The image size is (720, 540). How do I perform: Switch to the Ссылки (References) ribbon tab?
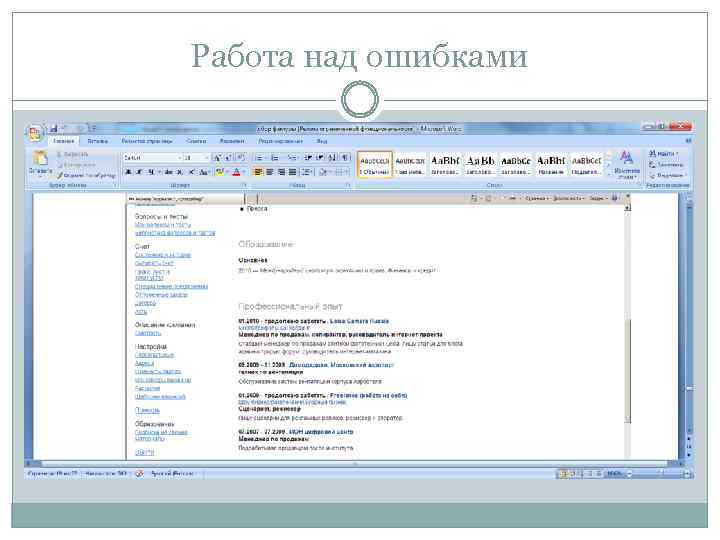click(x=196, y=141)
